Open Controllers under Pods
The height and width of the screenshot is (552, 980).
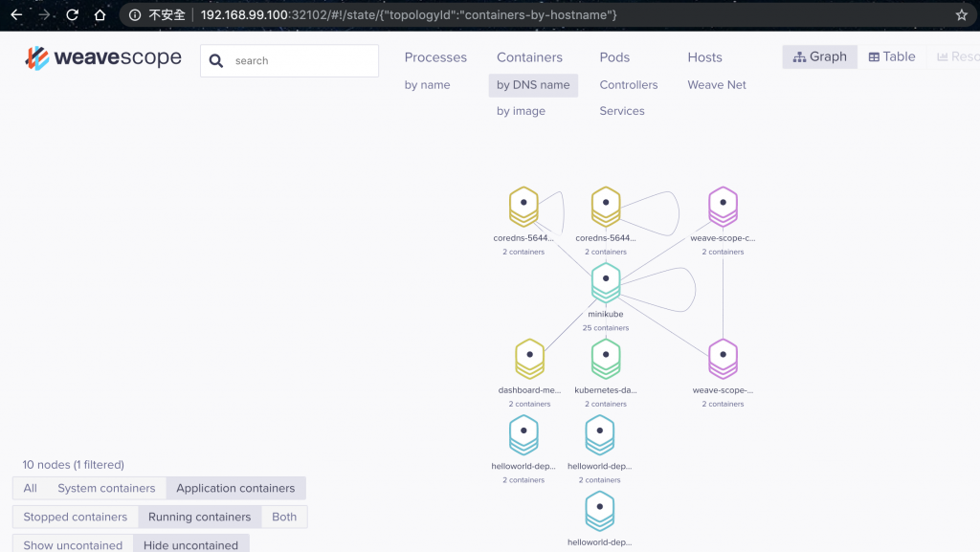(629, 85)
